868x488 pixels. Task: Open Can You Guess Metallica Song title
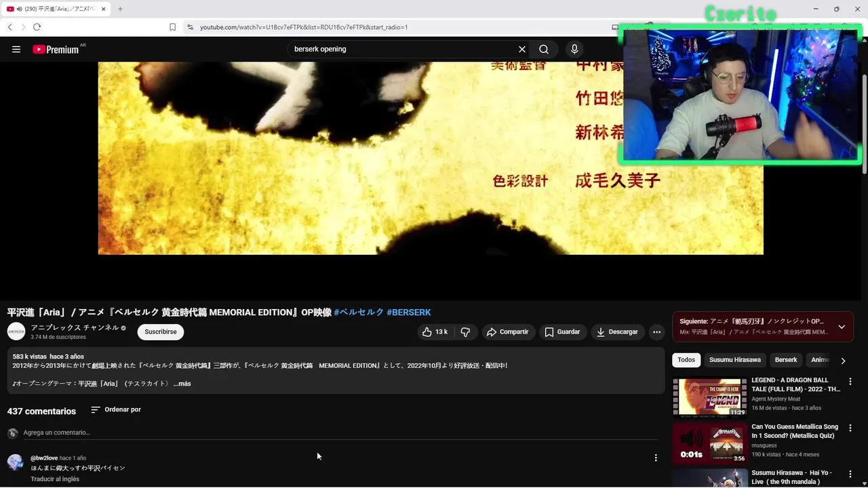[795, 431]
